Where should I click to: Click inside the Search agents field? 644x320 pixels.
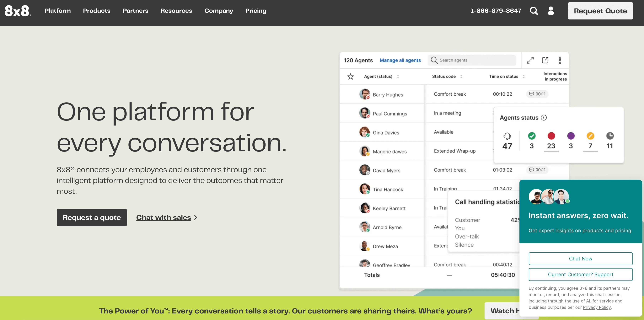pyautogui.click(x=473, y=60)
